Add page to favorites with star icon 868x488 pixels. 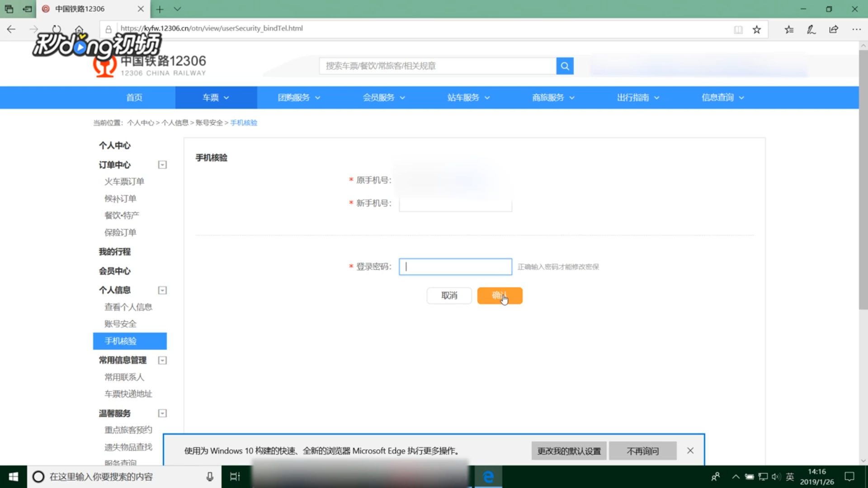point(757,29)
